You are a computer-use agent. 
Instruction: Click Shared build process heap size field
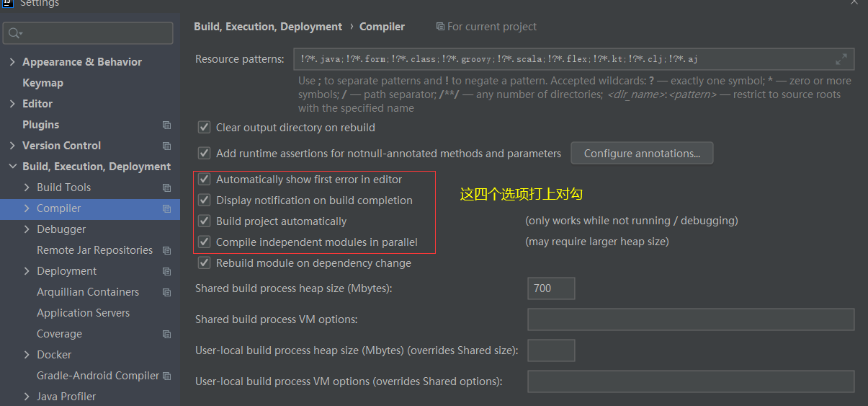551,288
